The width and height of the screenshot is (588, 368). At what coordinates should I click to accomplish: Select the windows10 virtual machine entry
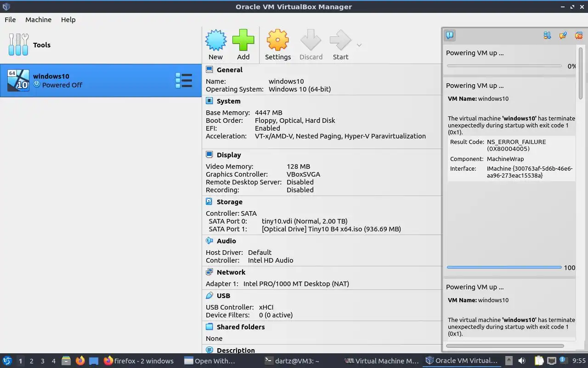pyautogui.click(x=101, y=80)
